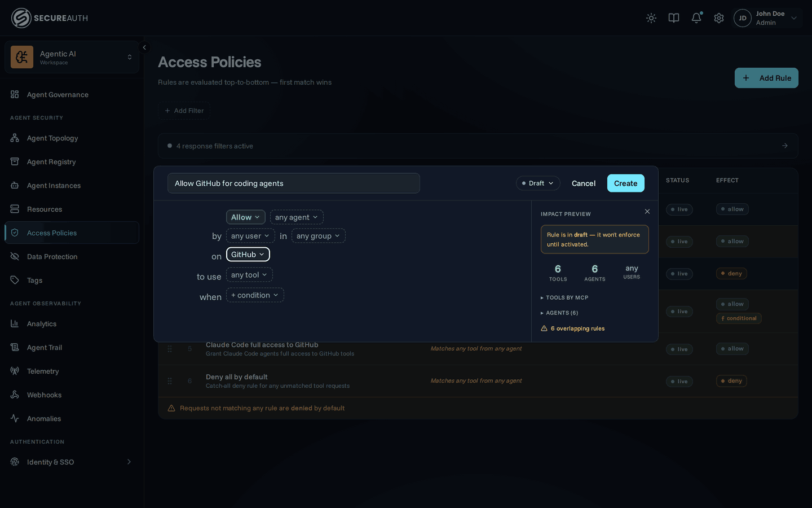Click the Add Rule button
Image resolution: width=812 pixels, height=508 pixels.
(x=766, y=78)
